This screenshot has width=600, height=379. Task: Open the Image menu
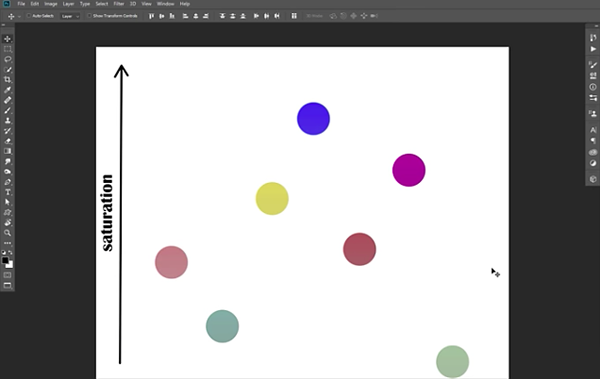51,4
